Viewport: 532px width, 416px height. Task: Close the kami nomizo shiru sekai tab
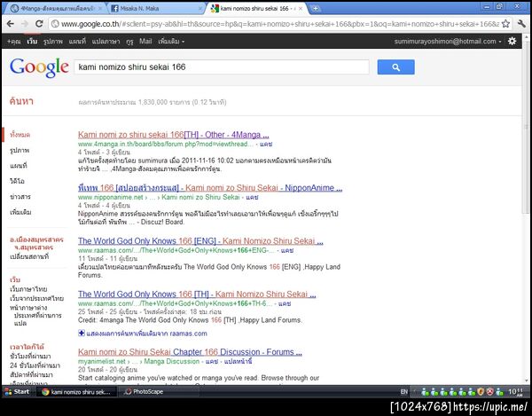tap(301, 9)
